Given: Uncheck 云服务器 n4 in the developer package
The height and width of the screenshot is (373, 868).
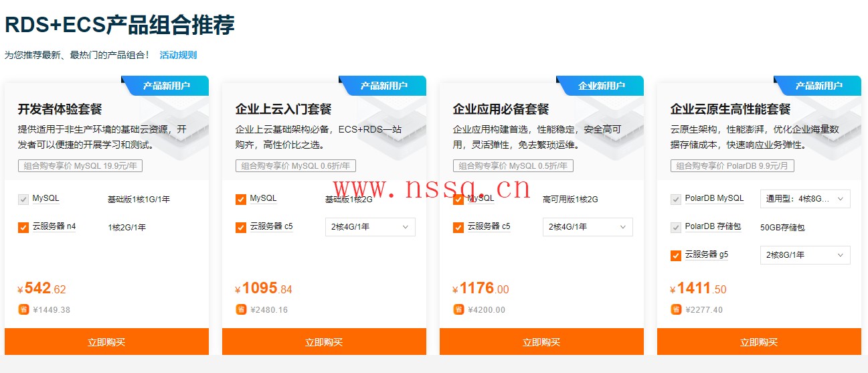Looking at the screenshot, I should (23, 227).
